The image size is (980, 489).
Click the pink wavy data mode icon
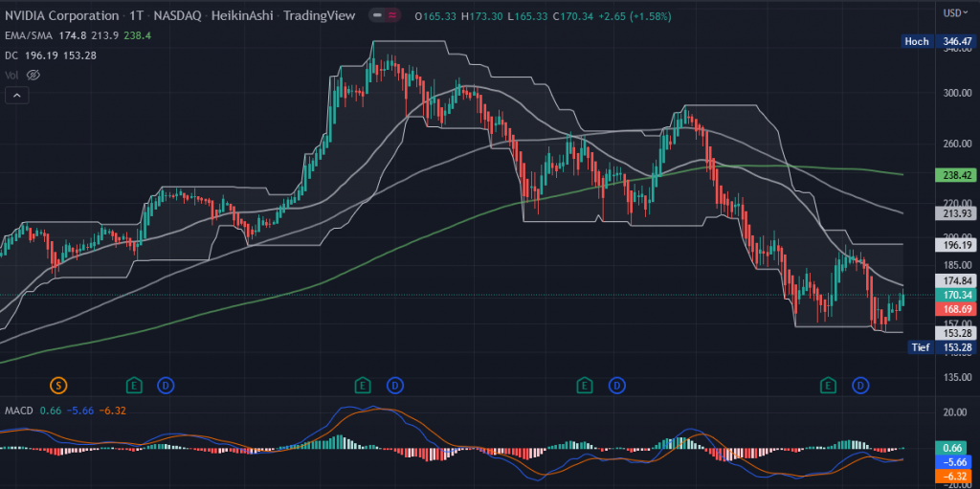(394, 15)
